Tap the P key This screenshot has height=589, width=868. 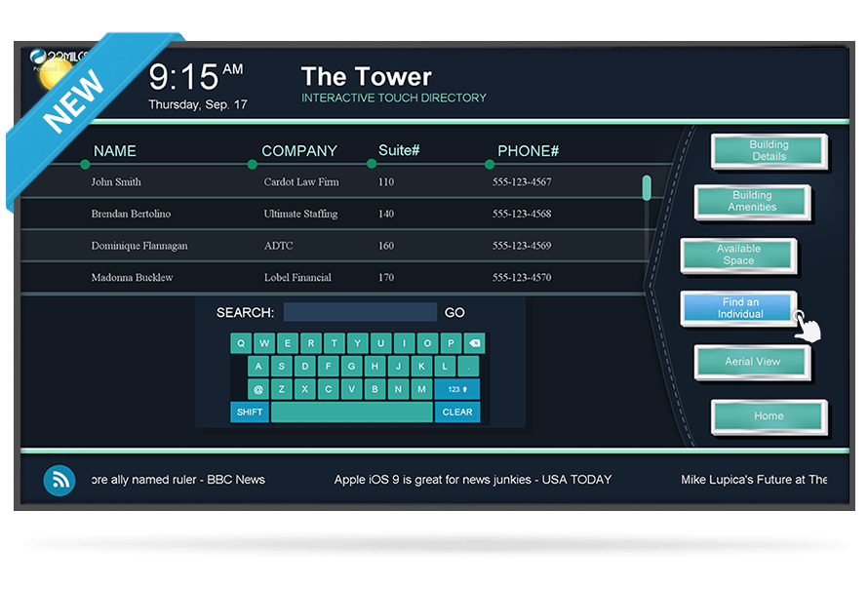[x=451, y=343]
